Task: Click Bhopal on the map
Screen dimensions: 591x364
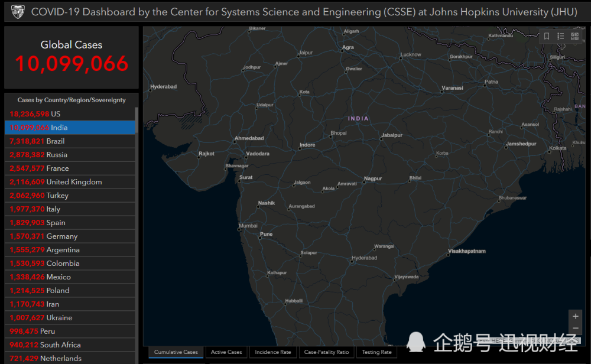Action: point(338,133)
